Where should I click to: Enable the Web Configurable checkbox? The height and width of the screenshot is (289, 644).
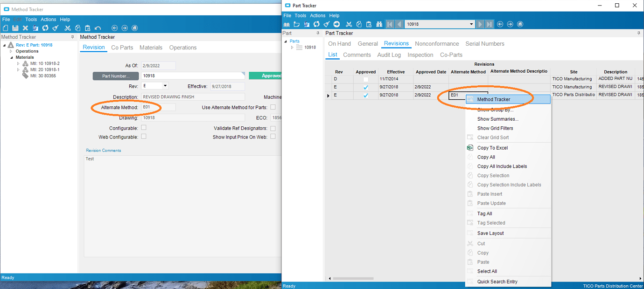(x=144, y=137)
